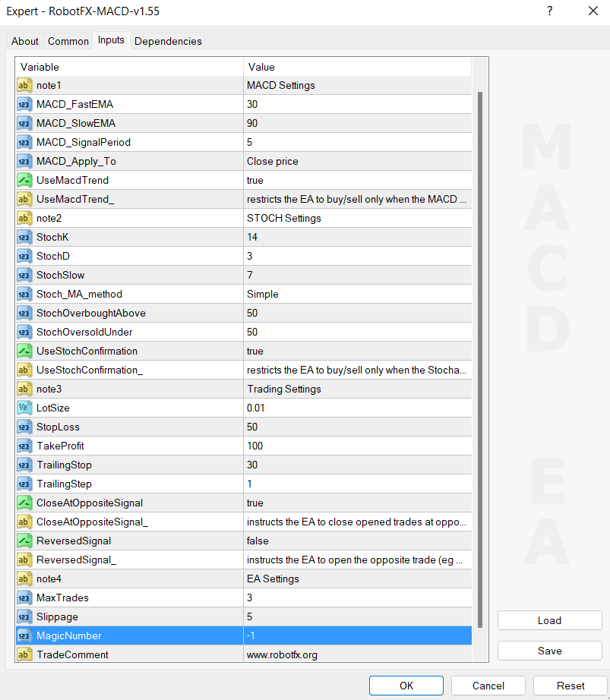Click the boolean icon beside UseStochConfirmation

click(x=24, y=351)
